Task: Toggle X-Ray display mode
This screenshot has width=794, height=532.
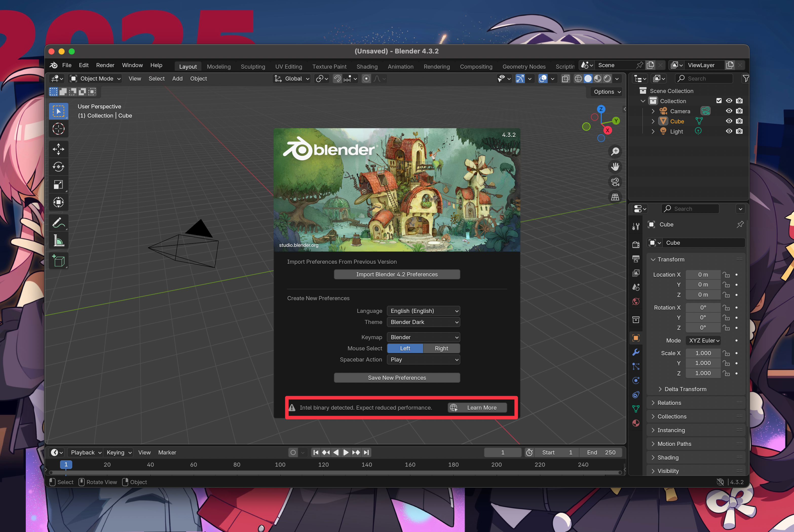Action: click(x=565, y=79)
